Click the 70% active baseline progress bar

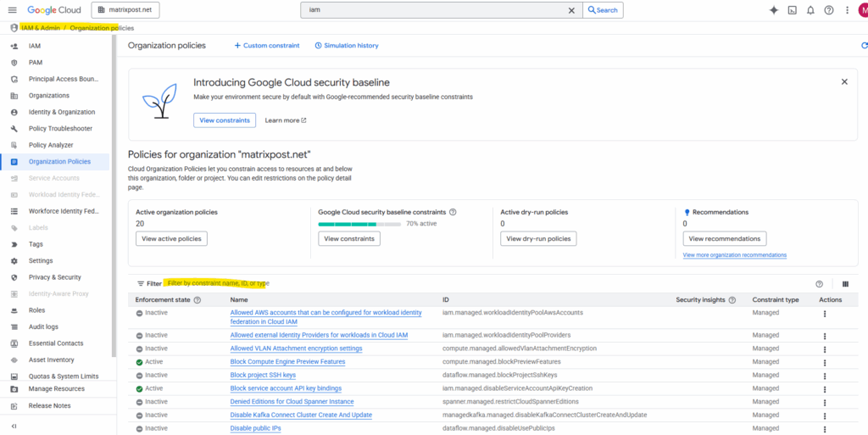pyautogui.click(x=359, y=225)
